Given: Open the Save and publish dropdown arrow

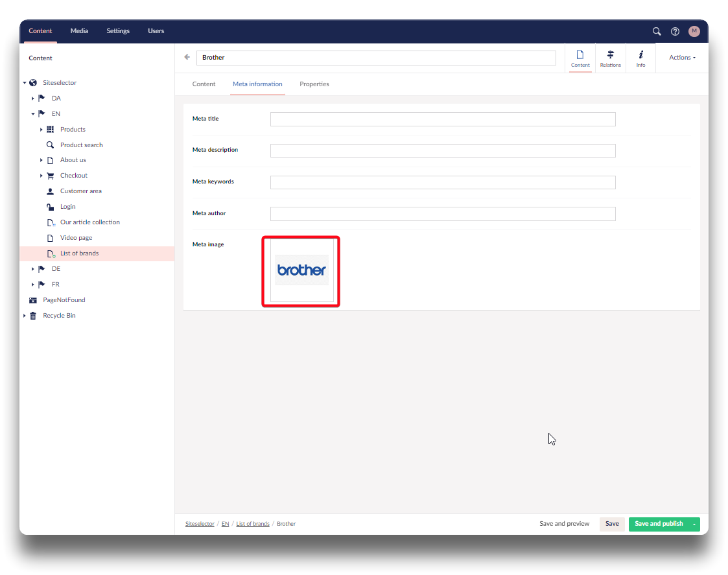Looking at the screenshot, I should (694, 524).
